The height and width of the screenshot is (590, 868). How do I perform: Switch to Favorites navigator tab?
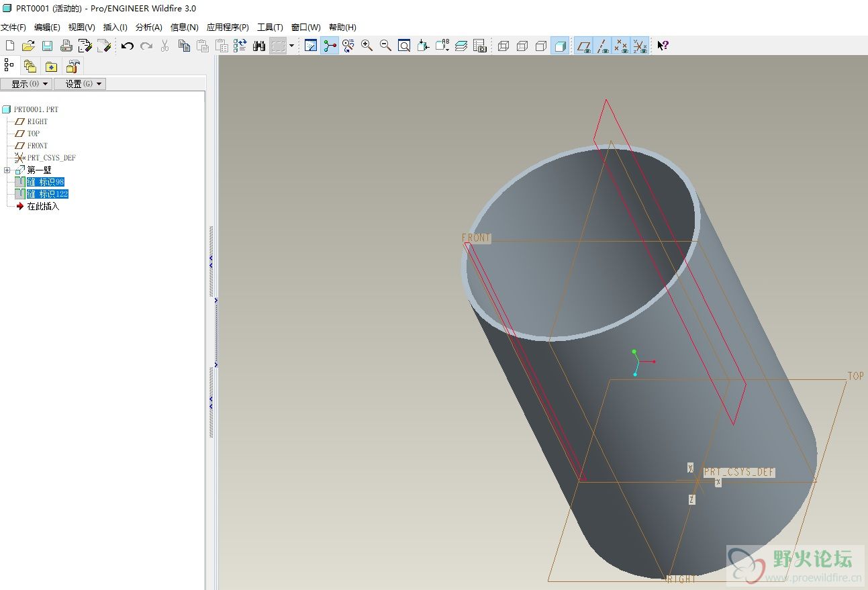pos(51,66)
